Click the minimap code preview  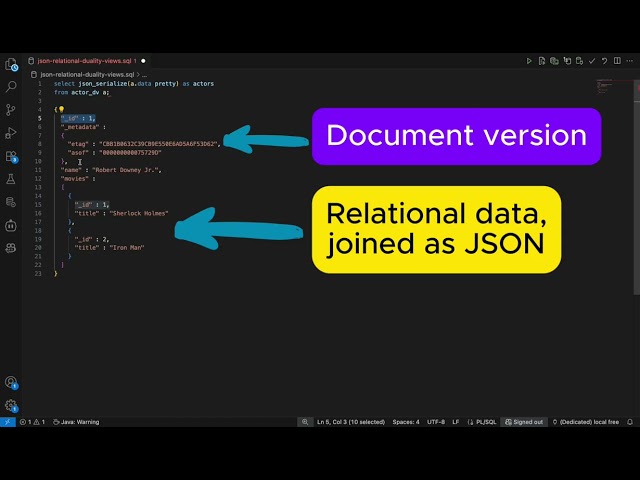click(x=605, y=86)
